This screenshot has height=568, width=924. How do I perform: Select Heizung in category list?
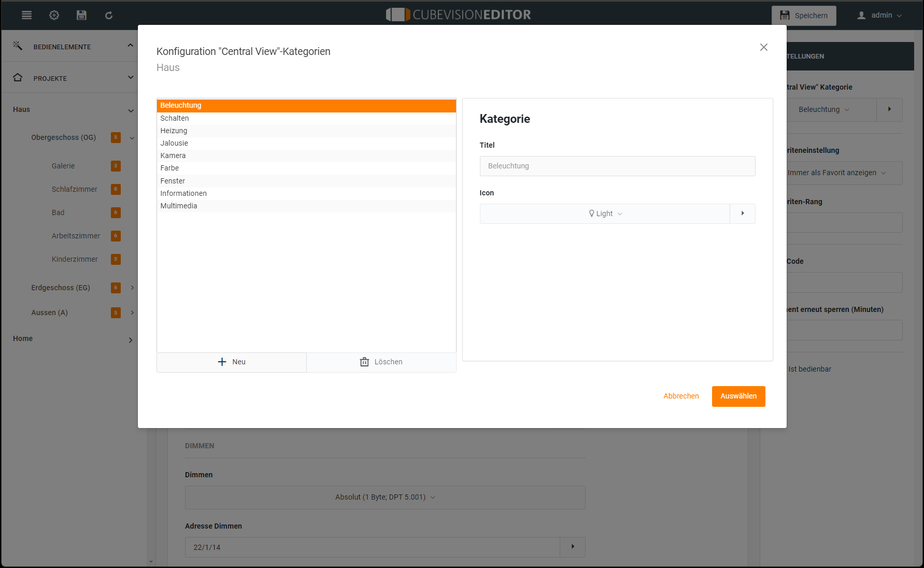click(306, 131)
